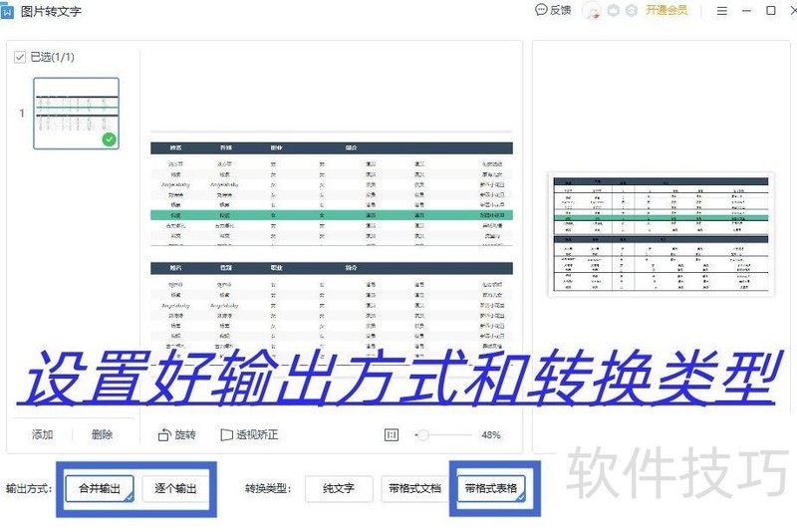Screen dimensions: 797x532
Task: Select 合并输出 output mode
Action: (x=100, y=489)
